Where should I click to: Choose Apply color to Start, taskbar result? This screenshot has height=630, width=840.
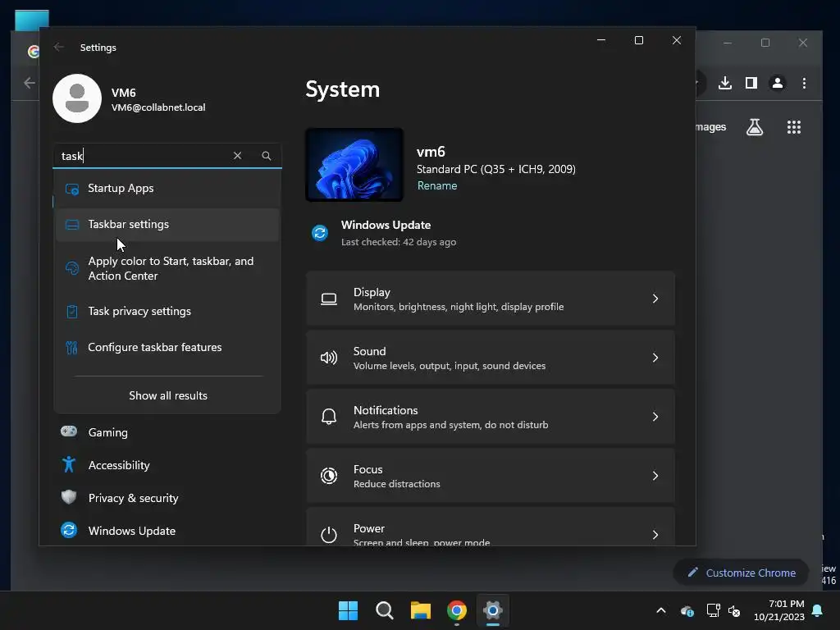coord(167,268)
